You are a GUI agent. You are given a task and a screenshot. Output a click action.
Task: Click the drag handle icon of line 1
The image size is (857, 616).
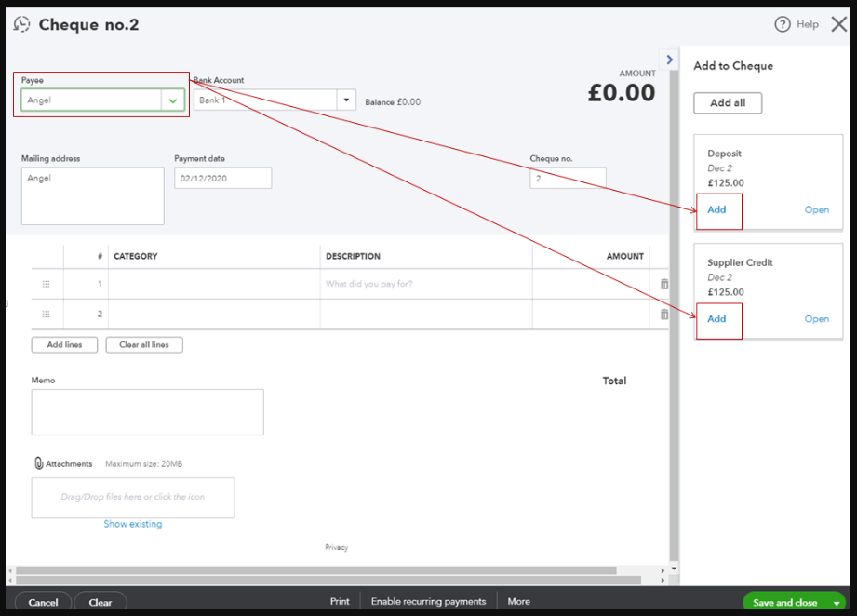[46, 284]
